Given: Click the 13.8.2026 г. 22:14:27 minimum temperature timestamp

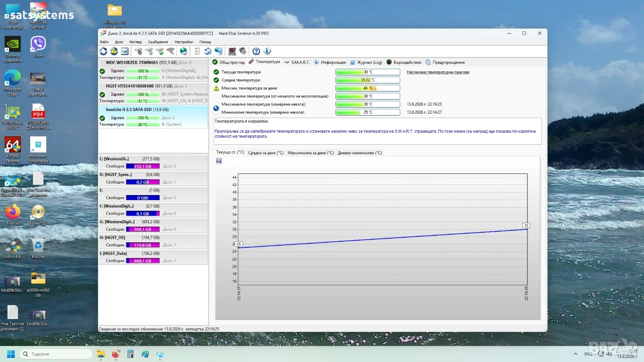Looking at the screenshot, I should coord(425,112).
